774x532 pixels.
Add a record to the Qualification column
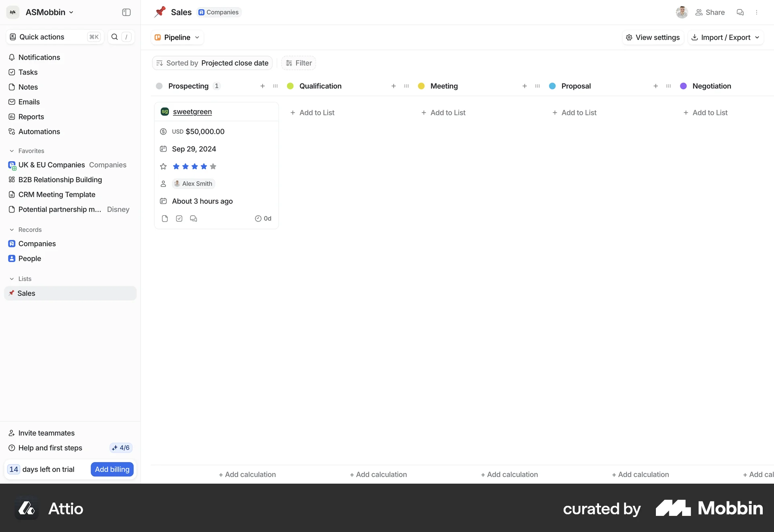[x=393, y=86]
